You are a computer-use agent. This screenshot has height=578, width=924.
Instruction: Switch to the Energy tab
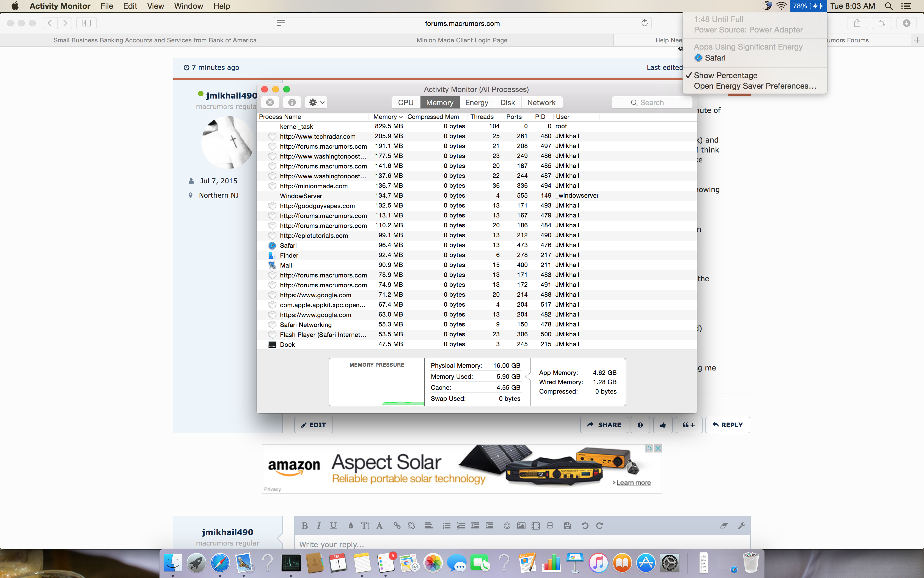point(477,102)
